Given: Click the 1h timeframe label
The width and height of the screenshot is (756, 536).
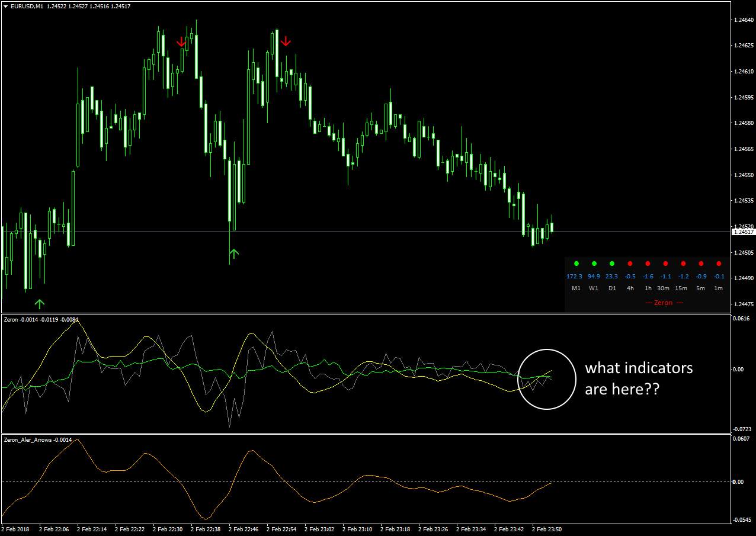Looking at the screenshot, I should pos(648,288).
